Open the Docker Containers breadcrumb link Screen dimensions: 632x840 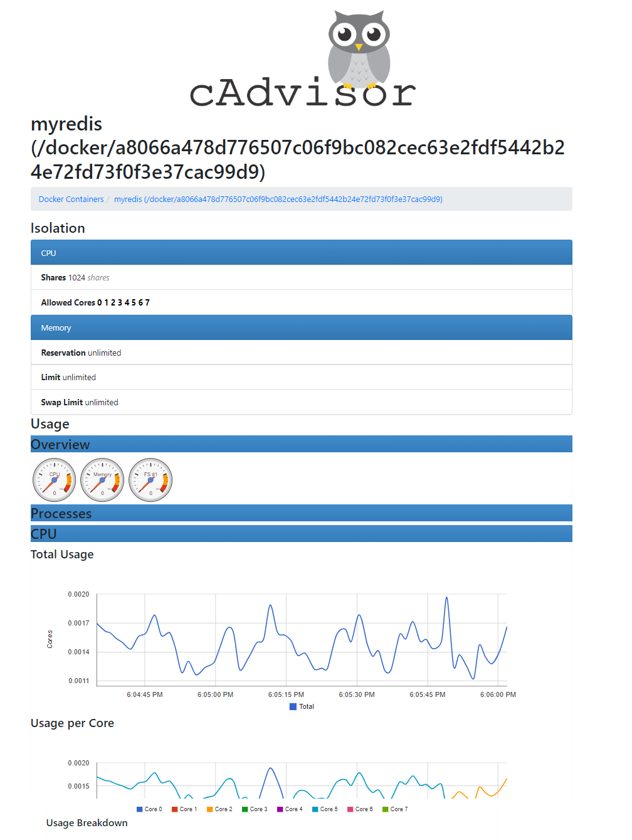pos(71,199)
